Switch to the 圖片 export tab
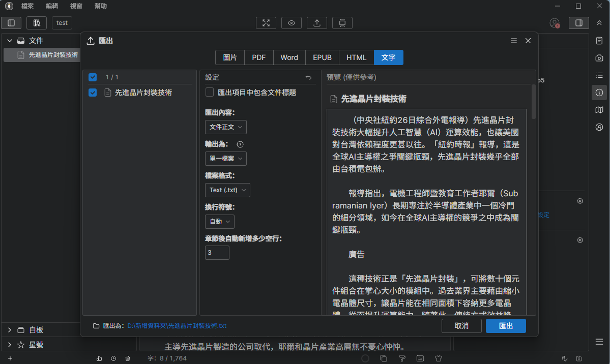The height and width of the screenshot is (364, 610). click(x=230, y=57)
